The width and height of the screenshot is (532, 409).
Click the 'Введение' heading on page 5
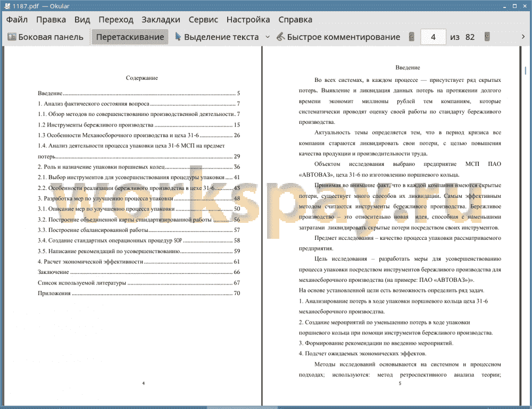pyautogui.click(x=408, y=68)
